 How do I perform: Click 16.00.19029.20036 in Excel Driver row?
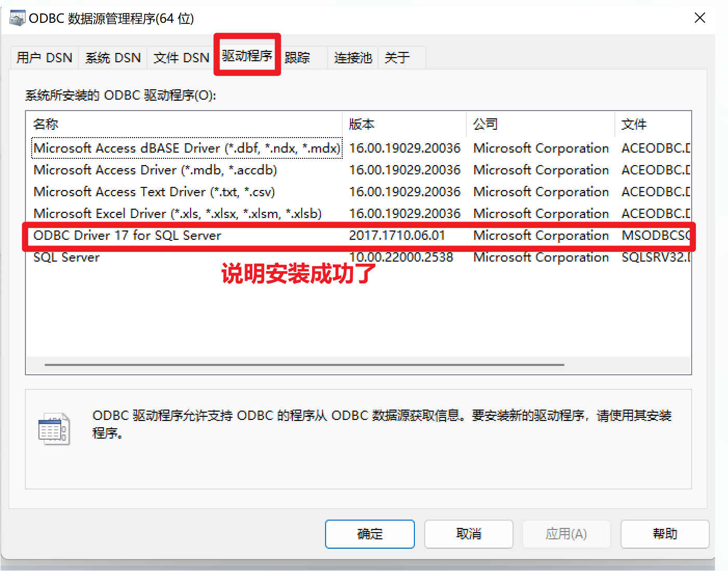(405, 213)
